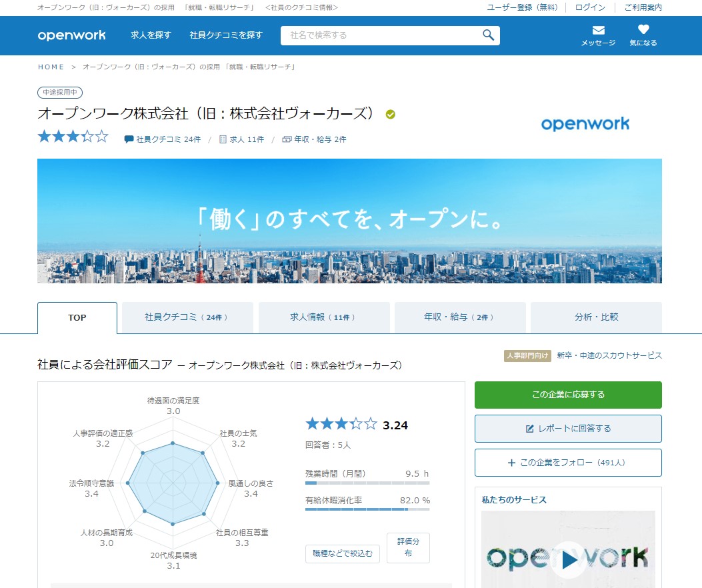Click the salary icon beside 年収・給与 2件
This screenshot has height=588, width=702.
[x=287, y=139]
